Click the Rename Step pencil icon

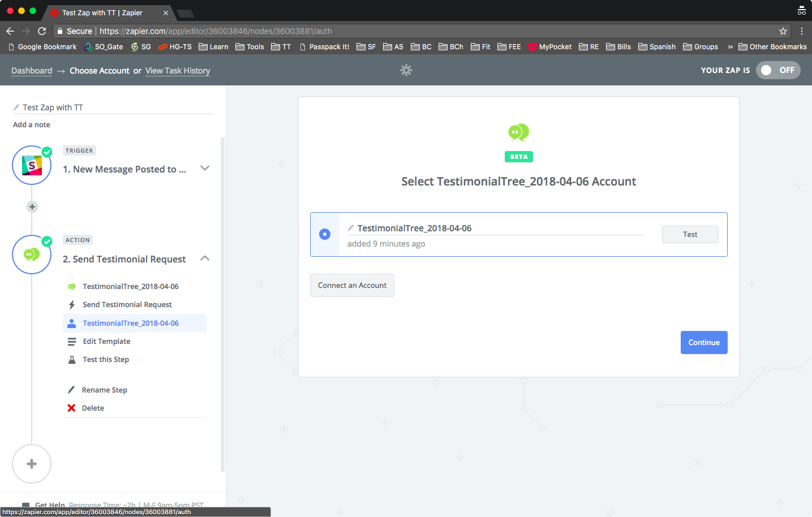71,390
